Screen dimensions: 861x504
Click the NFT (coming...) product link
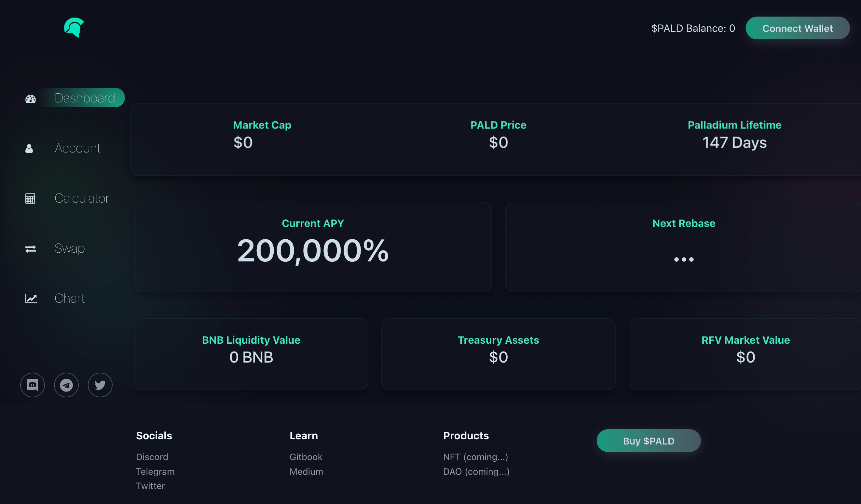[475, 457]
